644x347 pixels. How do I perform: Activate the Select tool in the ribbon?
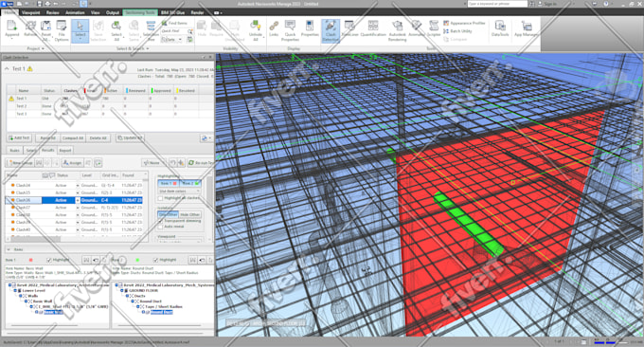pyautogui.click(x=80, y=30)
